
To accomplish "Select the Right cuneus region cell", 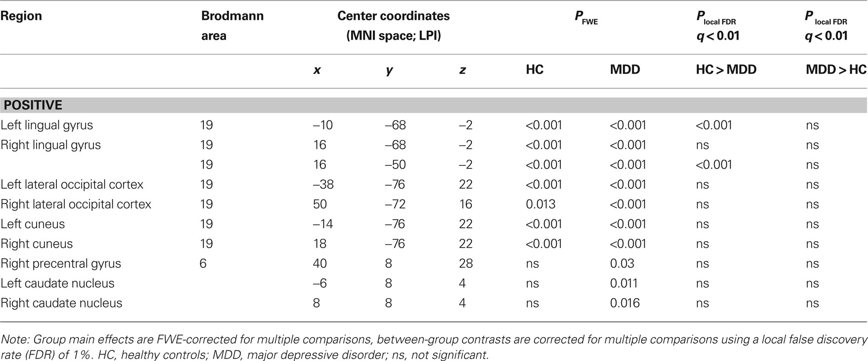I will 37,244.
